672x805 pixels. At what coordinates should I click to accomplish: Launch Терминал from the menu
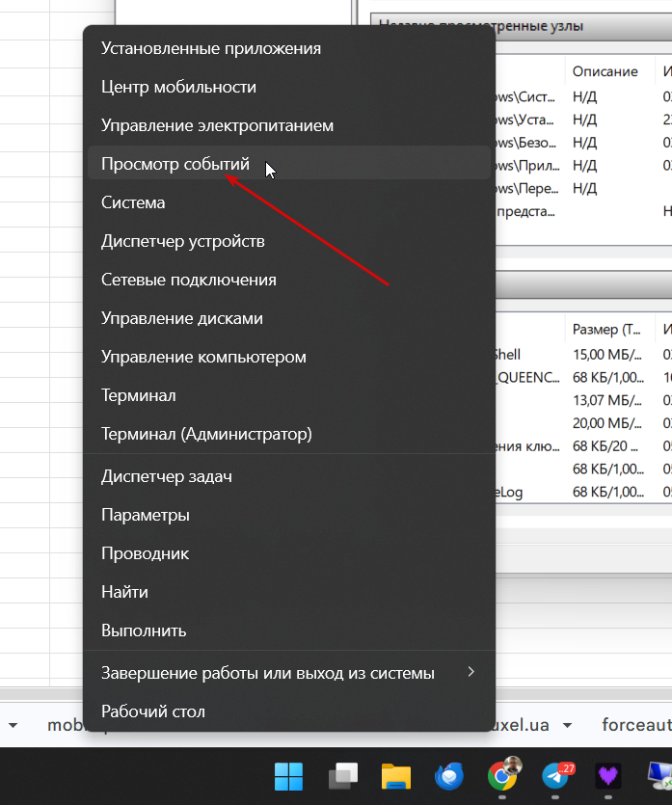[x=289, y=395]
